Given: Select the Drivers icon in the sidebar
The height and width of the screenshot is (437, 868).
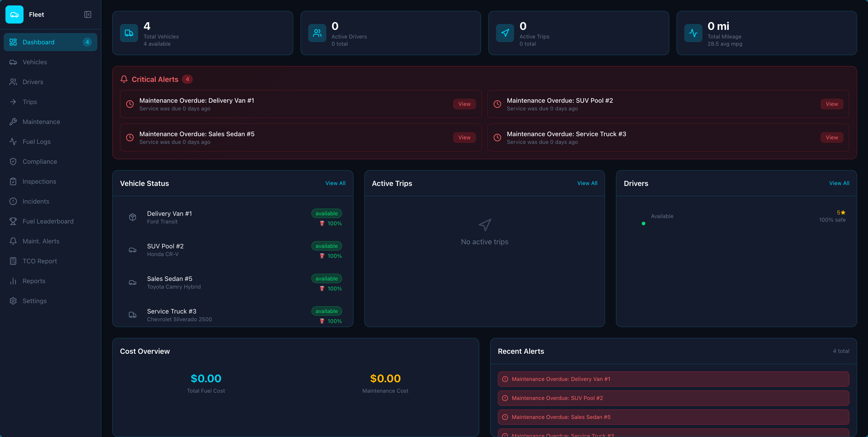Looking at the screenshot, I should click(x=13, y=81).
